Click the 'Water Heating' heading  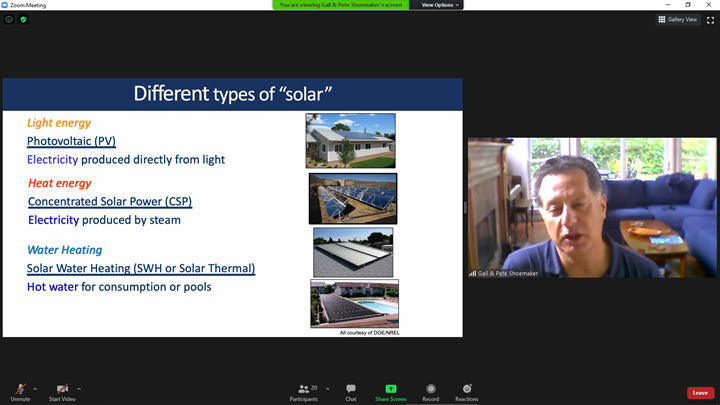pos(65,250)
